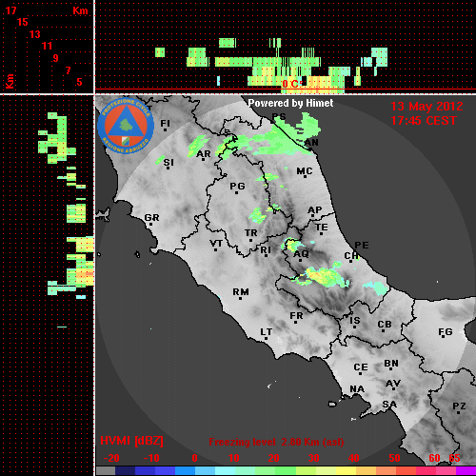This screenshot has width=476, height=476.
Task: Click the 30 dBZ scale value
Action: click(x=313, y=458)
